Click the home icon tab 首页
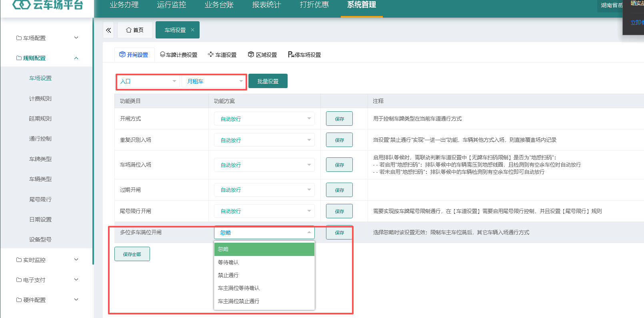 point(135,30)
